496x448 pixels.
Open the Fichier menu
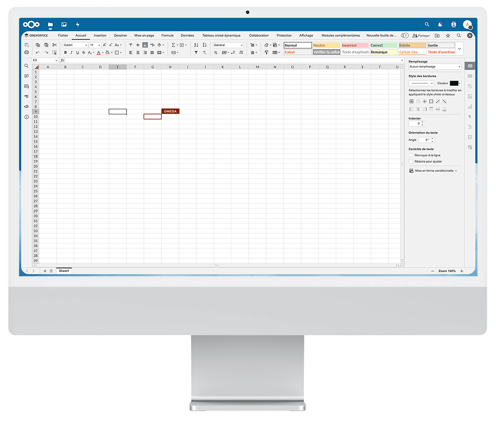tap(63, 35)
